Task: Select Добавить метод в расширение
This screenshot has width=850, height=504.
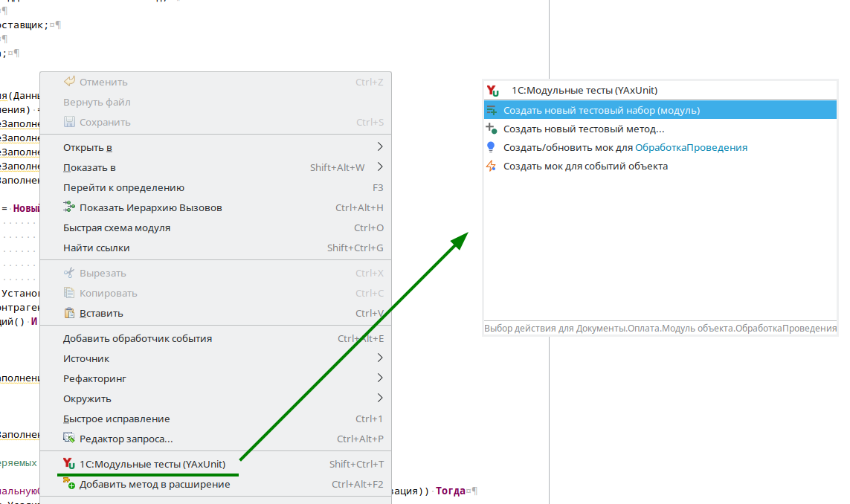Action: coord(216,484)
